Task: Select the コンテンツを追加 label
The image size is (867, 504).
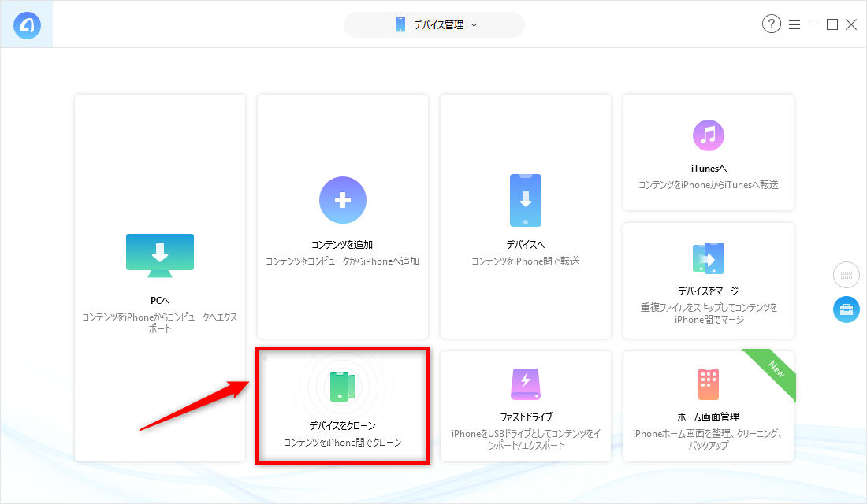Action: click(x=342, y=245)
